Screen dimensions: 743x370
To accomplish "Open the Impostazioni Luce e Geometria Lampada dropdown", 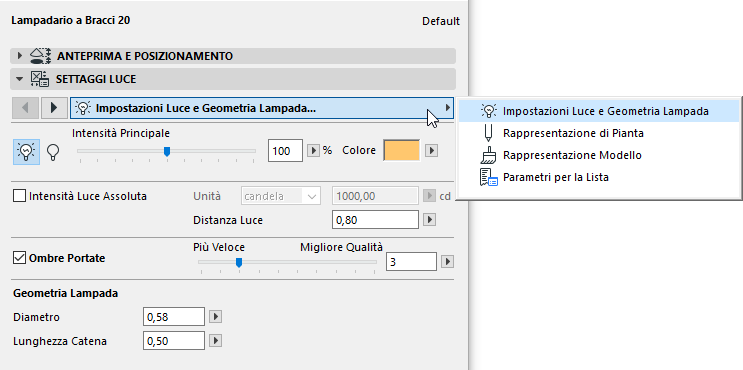I will click(262, 108).
